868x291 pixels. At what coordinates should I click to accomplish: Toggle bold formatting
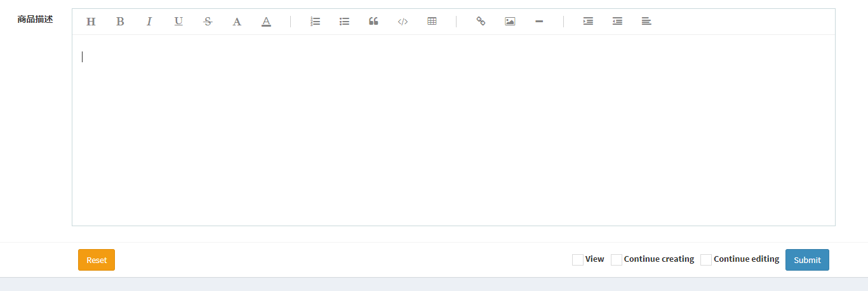120,22
